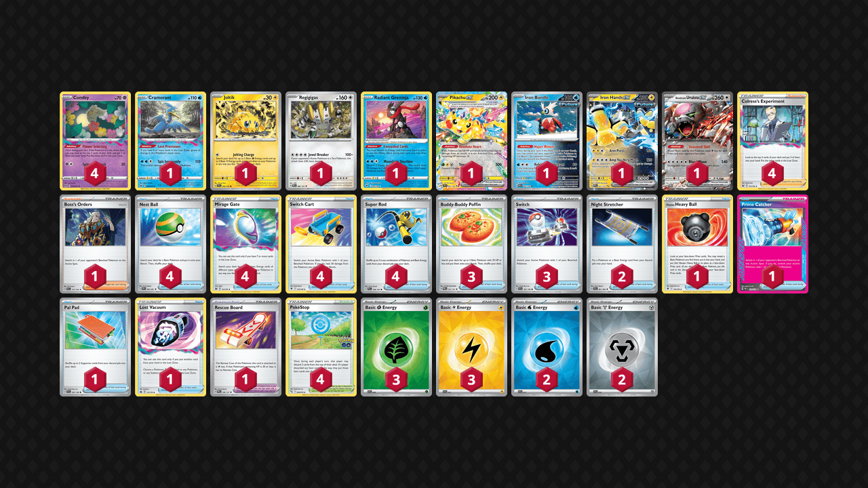Click the Radiant Greninja card

click(x=396, y=141)
